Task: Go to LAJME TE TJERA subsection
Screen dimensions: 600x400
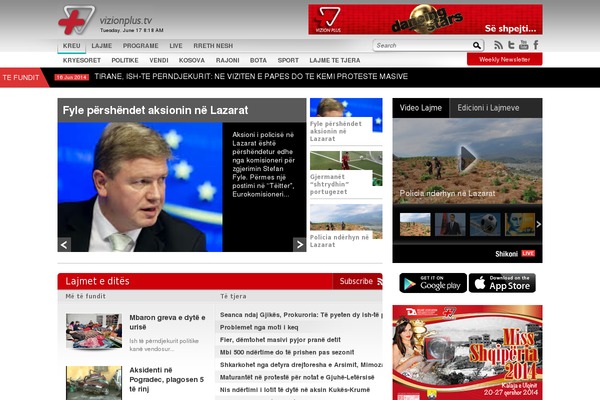Action: pyautogui.click(x=335, y=60)
